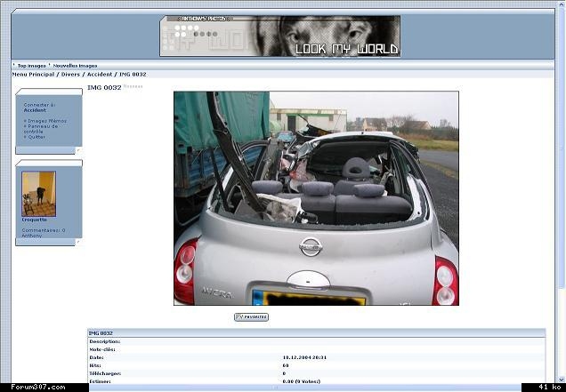This screenshot has width=566, height=392.
Task: Go to Menu Principal breadcrumb
Action: pyautogui.click(x=33, y=75)
